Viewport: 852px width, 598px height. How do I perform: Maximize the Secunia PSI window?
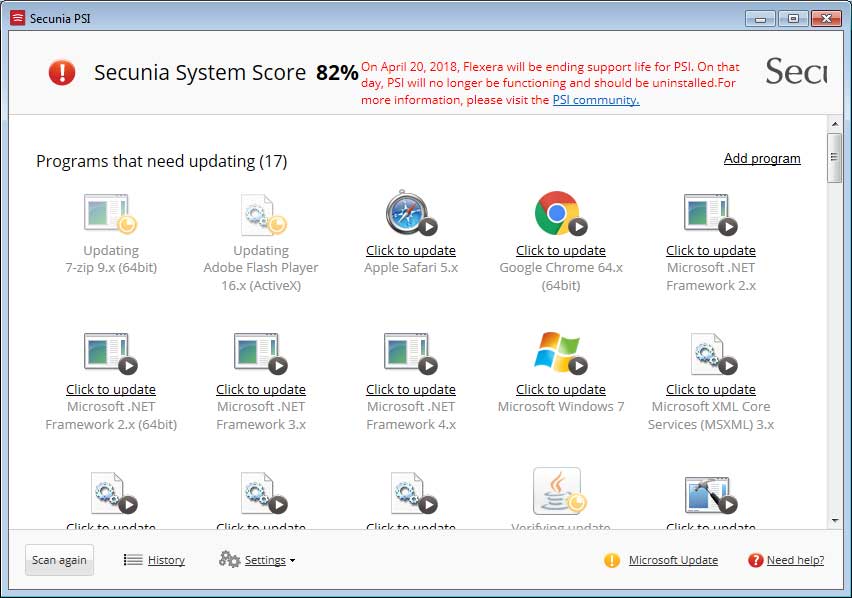click(x=793, y=18)
